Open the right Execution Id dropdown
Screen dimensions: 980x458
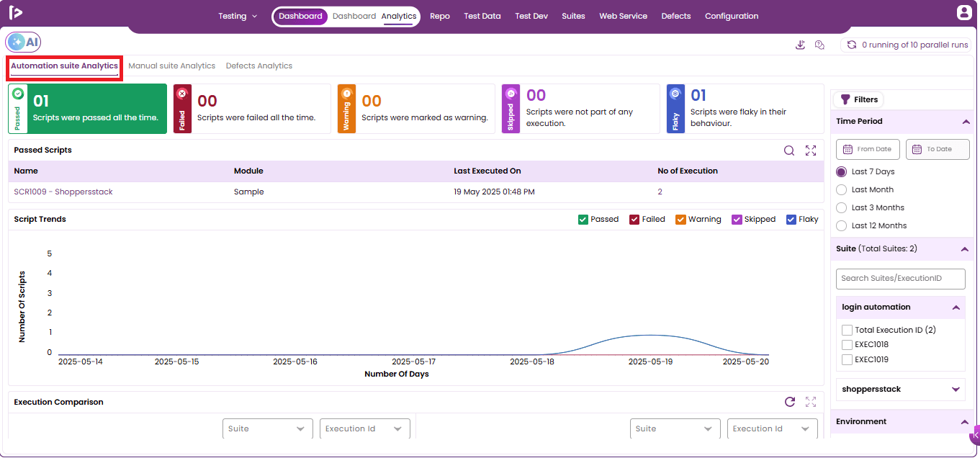pyautogui.click(x=773, y=428)
